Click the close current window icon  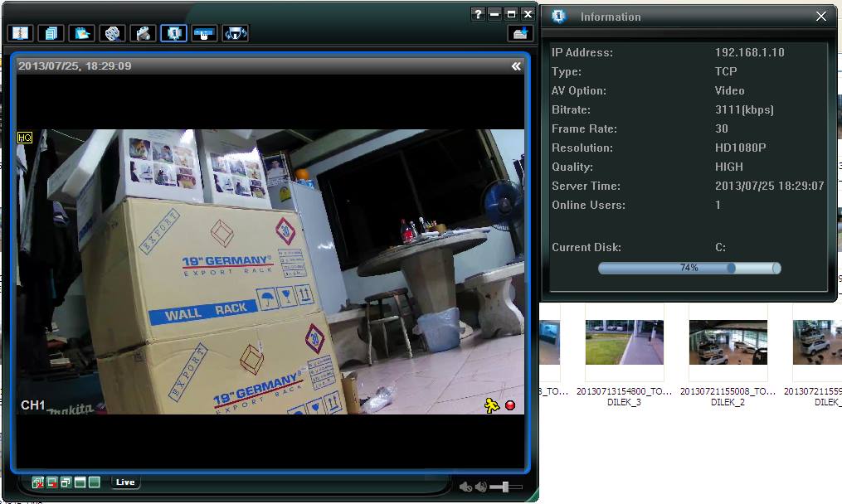coord(52,482)
